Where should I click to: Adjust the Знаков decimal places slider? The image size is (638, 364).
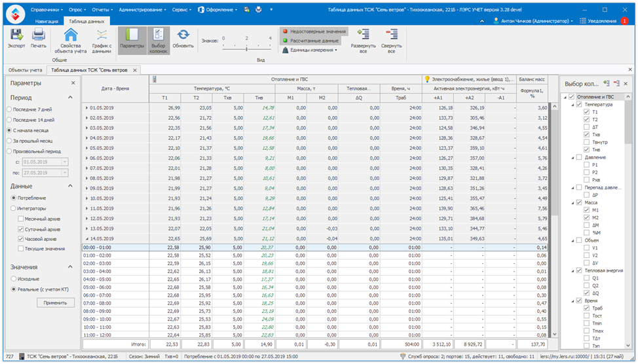pos(246,49)
